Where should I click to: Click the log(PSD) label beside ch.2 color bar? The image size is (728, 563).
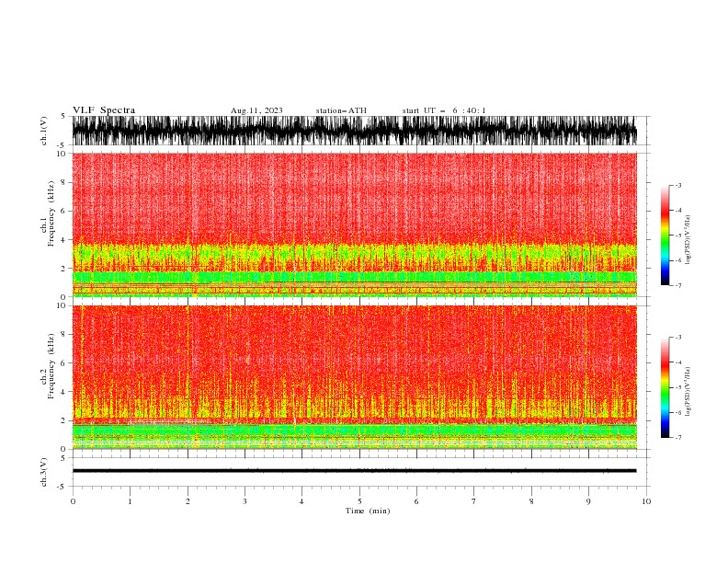[x=688, y=391]
